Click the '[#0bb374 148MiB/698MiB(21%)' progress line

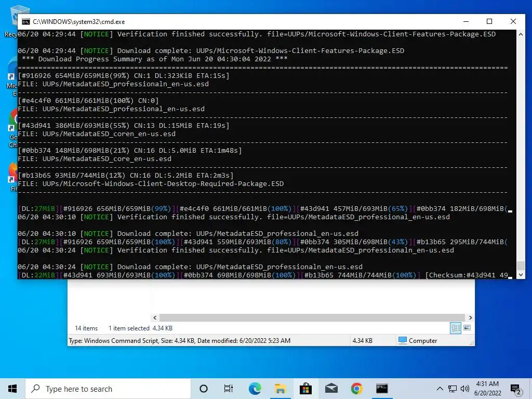tap(130, 150)
